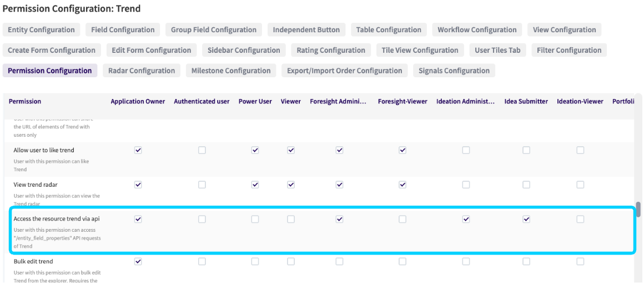644x284 pixels.
Task: Enable 'Allow user to like trend' for Authenticated user
Action: tap(202, 150)
